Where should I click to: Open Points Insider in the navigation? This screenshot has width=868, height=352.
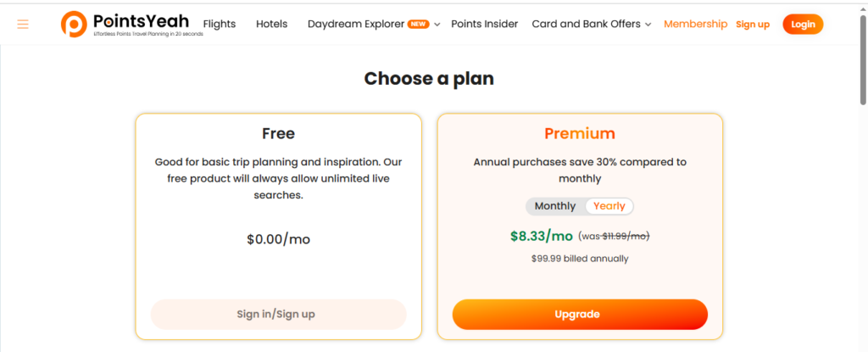[x=484, y=24]
